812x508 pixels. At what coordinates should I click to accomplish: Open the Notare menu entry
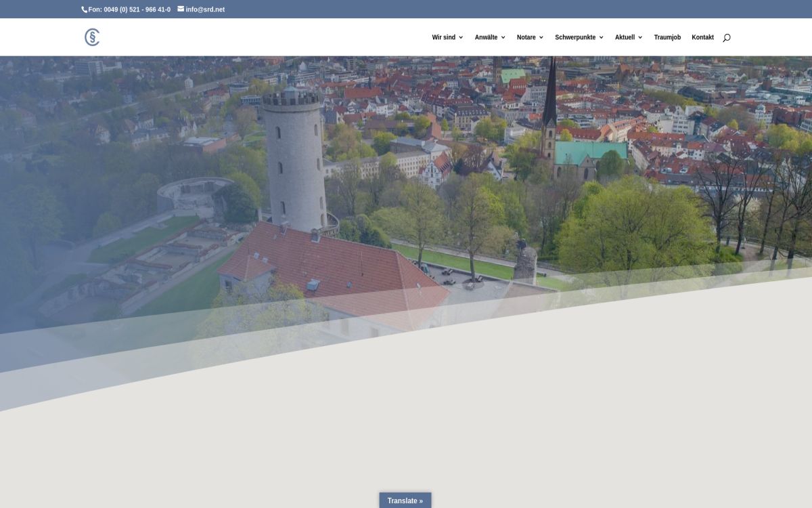(x=526, y=37)
